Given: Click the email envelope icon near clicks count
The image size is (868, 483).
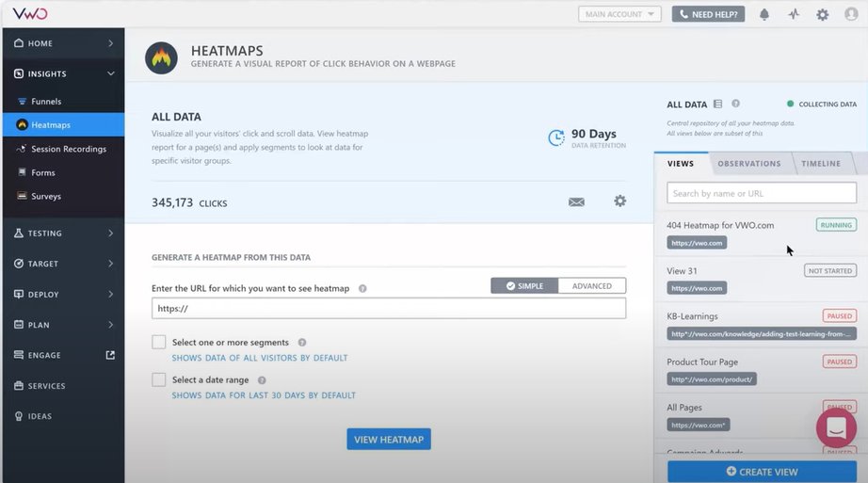Looking at the screenshot, I should [x=576, y=201].
